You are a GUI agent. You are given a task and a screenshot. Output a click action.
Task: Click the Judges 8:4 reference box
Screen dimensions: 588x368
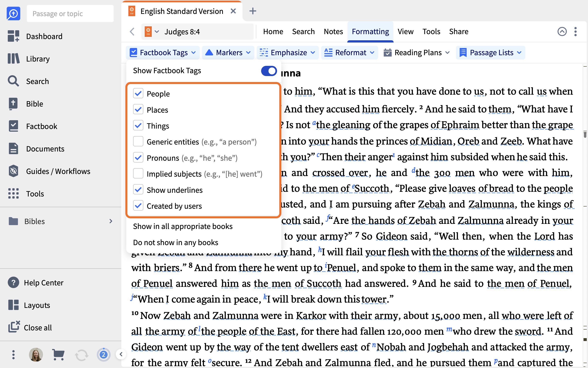197,32
